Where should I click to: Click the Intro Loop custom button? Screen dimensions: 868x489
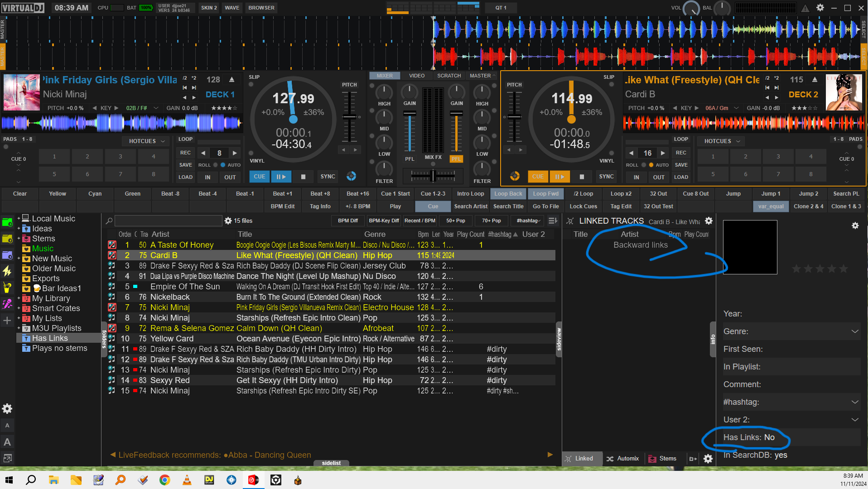(x=470, y=194)
